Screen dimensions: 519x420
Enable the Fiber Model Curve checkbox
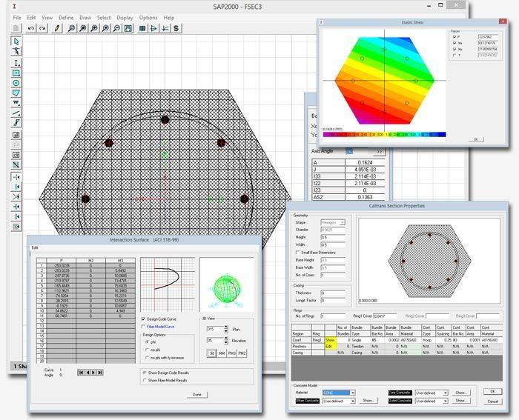point(143,327)
